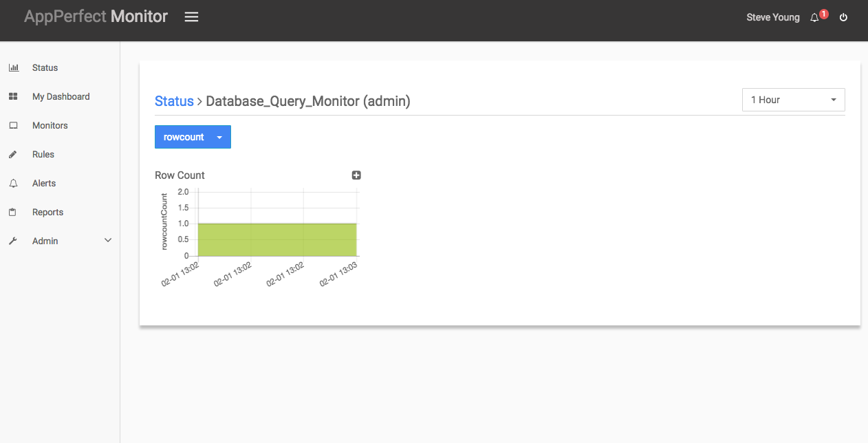Click the Row Count chart title
The height and width of the screenshot is (443, 868).
(x=180, y=175)
